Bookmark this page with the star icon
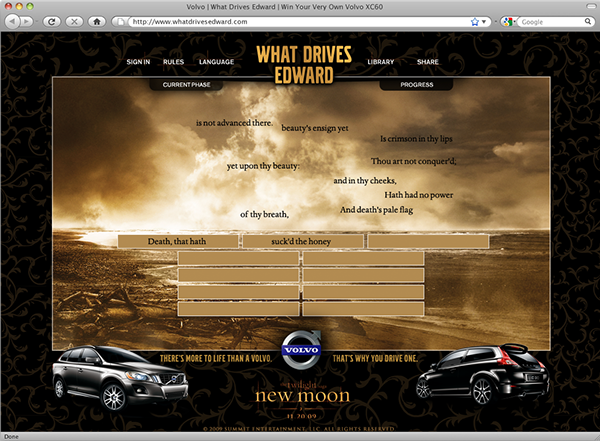The height and width of the screenshot is (441, 600). click(475, 22)
